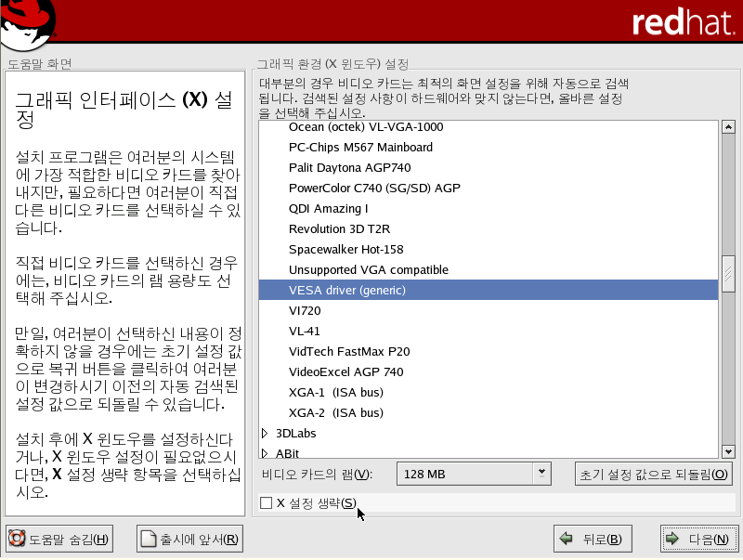Click the 다음(N) text label
Viewport: 743px width, 560px height.
(709, 539)
